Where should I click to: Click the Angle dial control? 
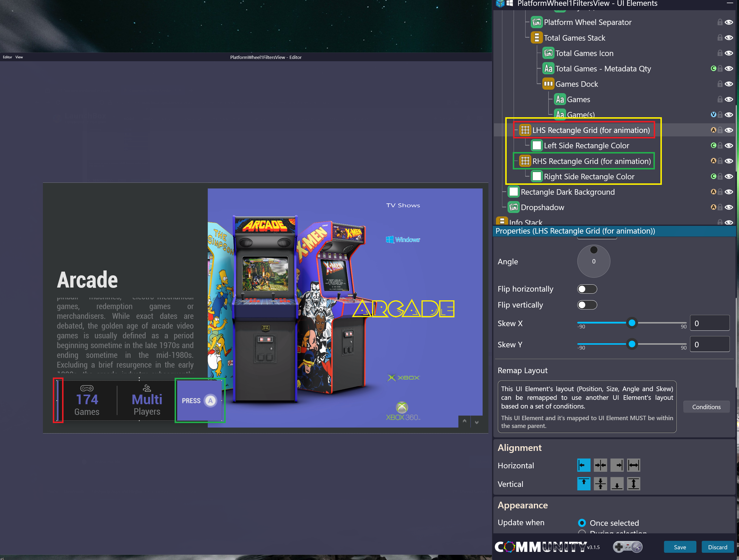pyautogui.click(x=594, y=261)
